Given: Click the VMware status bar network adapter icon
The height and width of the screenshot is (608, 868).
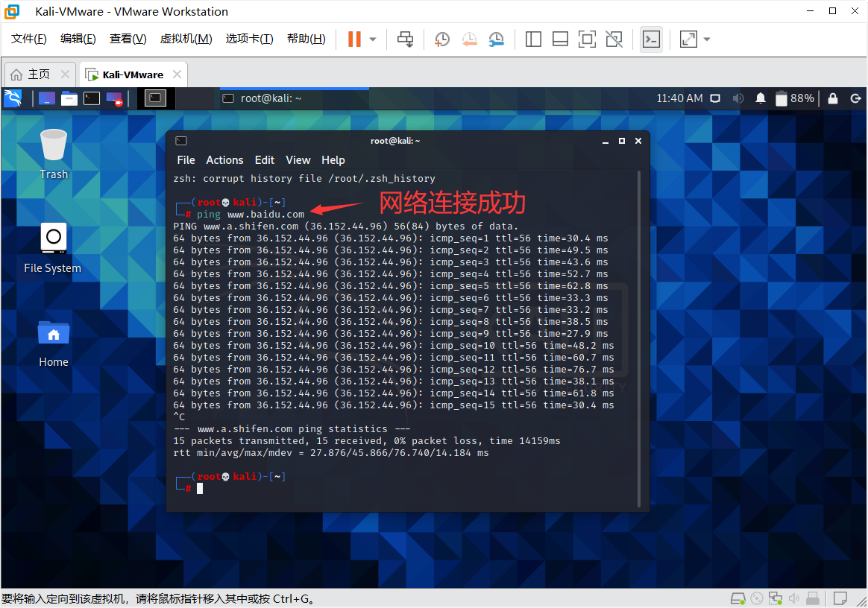Looking at the screenshot, I should point(776,598).
